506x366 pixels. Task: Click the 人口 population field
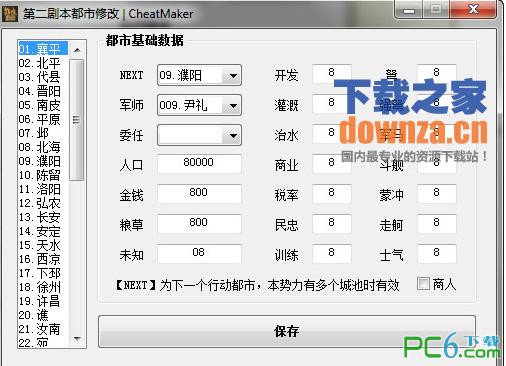click(199, 163)
